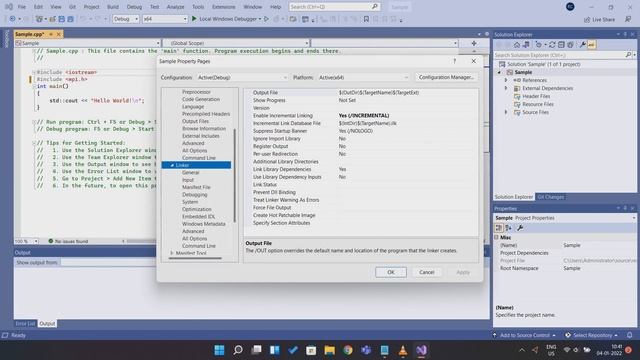Click the search magnifier in the Solution Explorer box

(x=628, y=55)
